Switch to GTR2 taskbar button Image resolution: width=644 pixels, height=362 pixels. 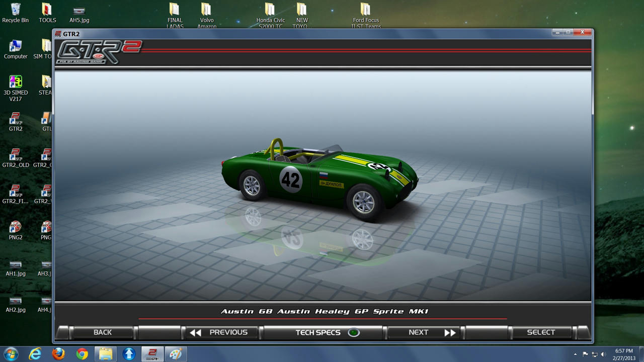152,354
